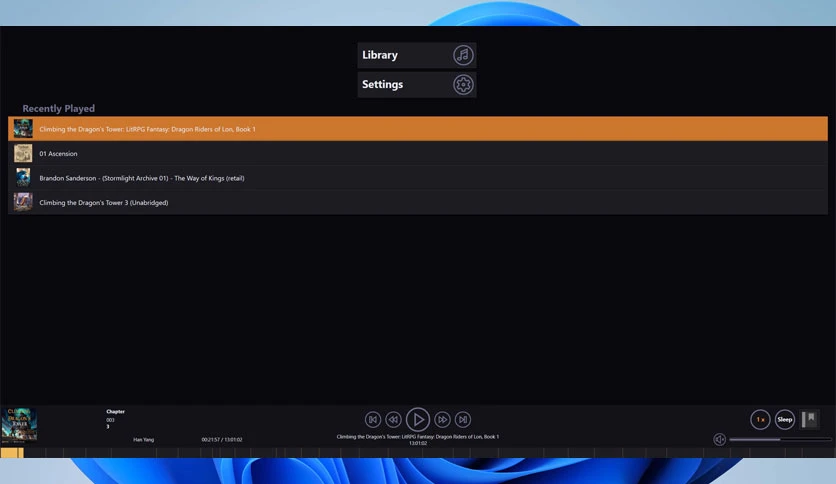Click the cover thumbnail for 01 Ascension

point(23,154)
